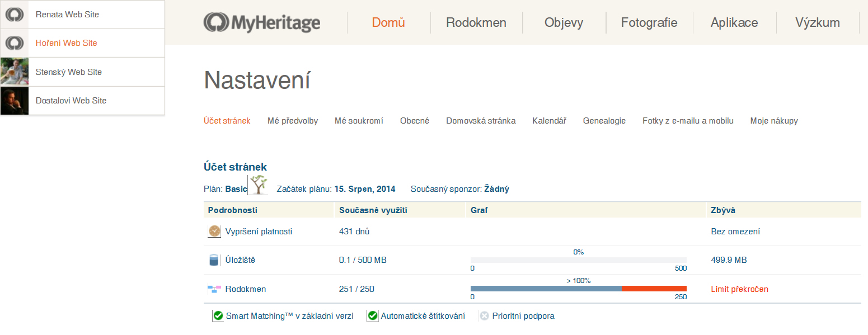Click the Rodokmen usage progress bar

(x=578, y=289)
